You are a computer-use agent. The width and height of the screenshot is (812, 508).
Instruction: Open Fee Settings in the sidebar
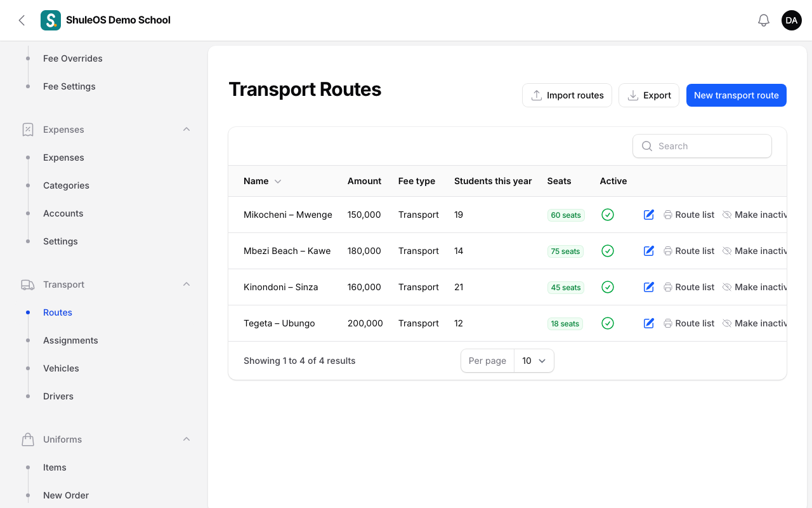tap(69, 86)
